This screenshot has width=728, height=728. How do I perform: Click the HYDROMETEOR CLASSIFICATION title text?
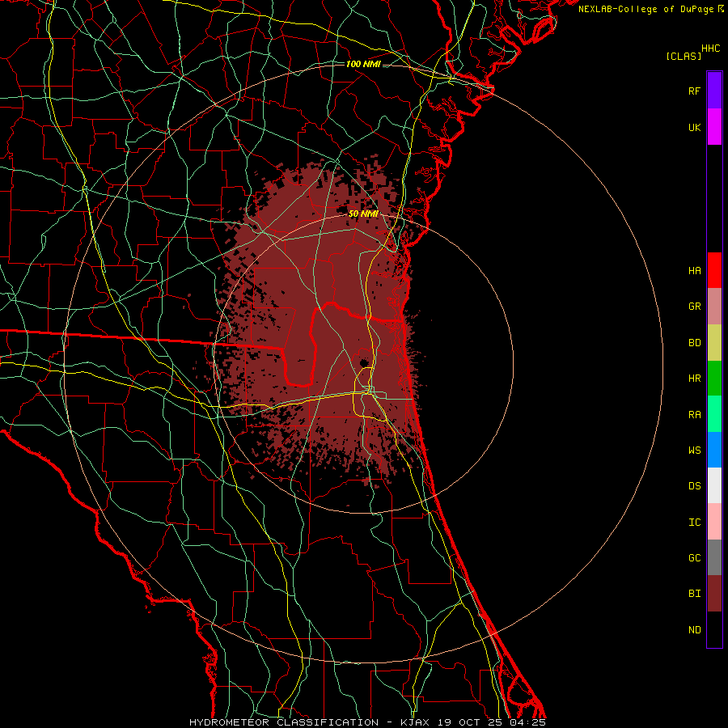tap(284, 722)
